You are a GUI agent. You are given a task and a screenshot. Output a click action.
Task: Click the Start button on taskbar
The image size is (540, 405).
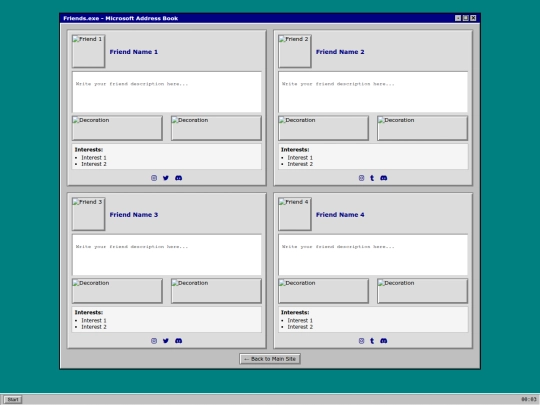click(13, 399)
